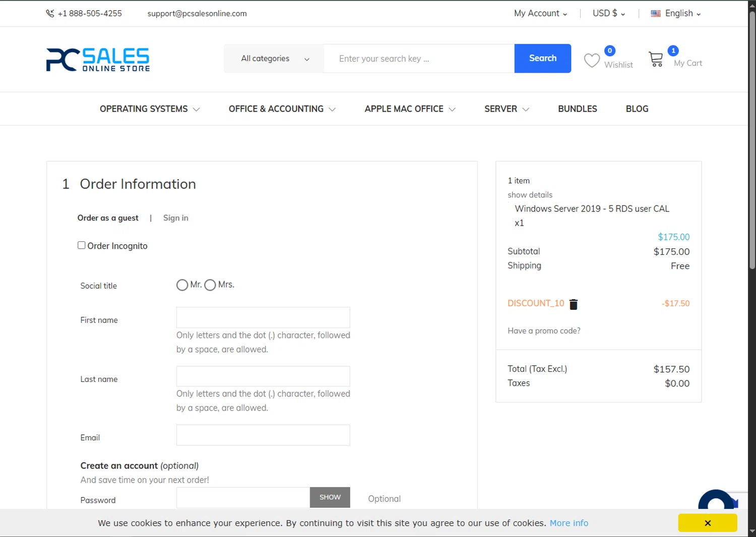
Task: Open the APPLE MAC OFFICE menu
Action: pos(404,109)
